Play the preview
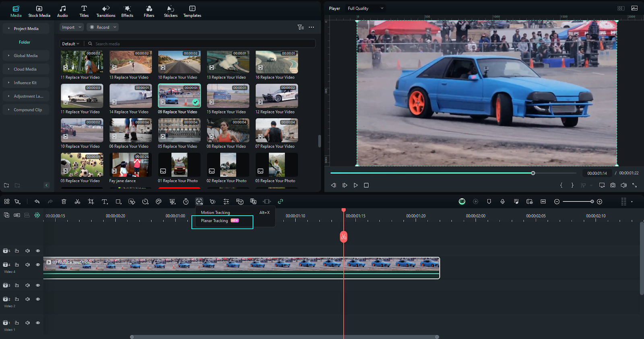Viewport: 644px width, 339px height. (356, 185)
